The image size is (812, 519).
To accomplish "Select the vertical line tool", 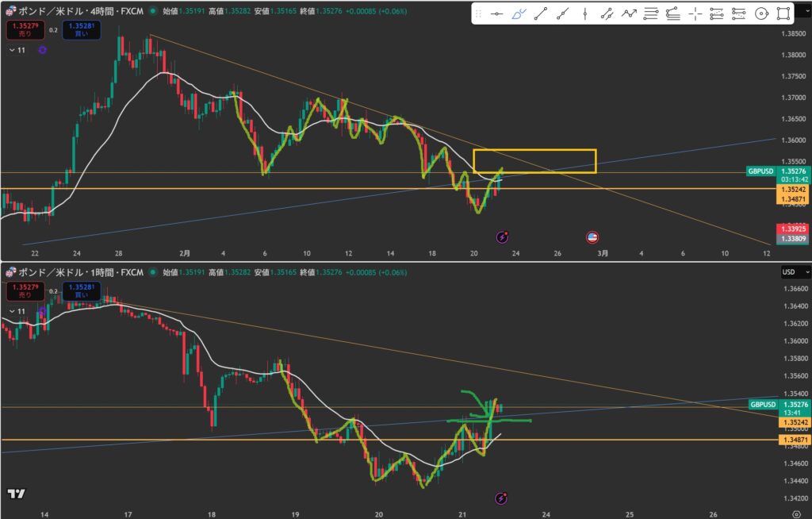I will [585, 13].
